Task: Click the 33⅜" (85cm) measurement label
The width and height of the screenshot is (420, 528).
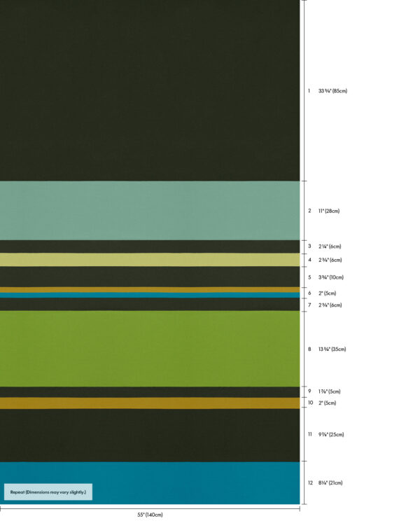Action: (332, 91)
